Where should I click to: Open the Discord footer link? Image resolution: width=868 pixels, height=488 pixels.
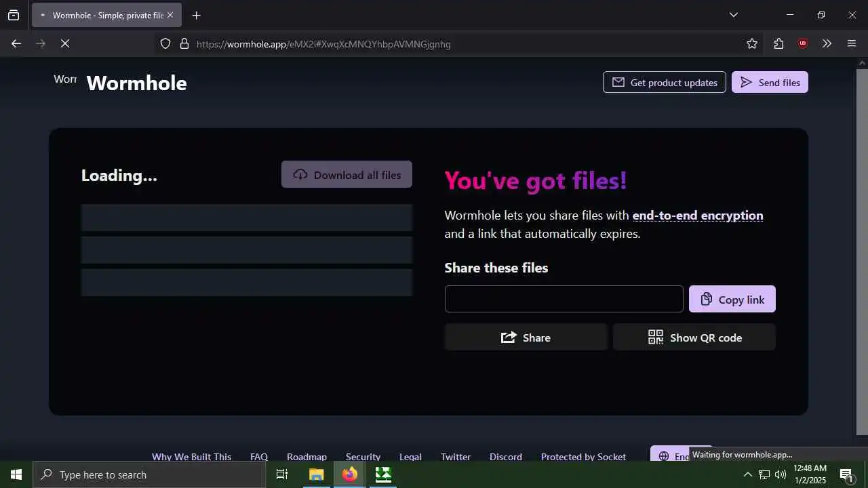click(506, 456)
